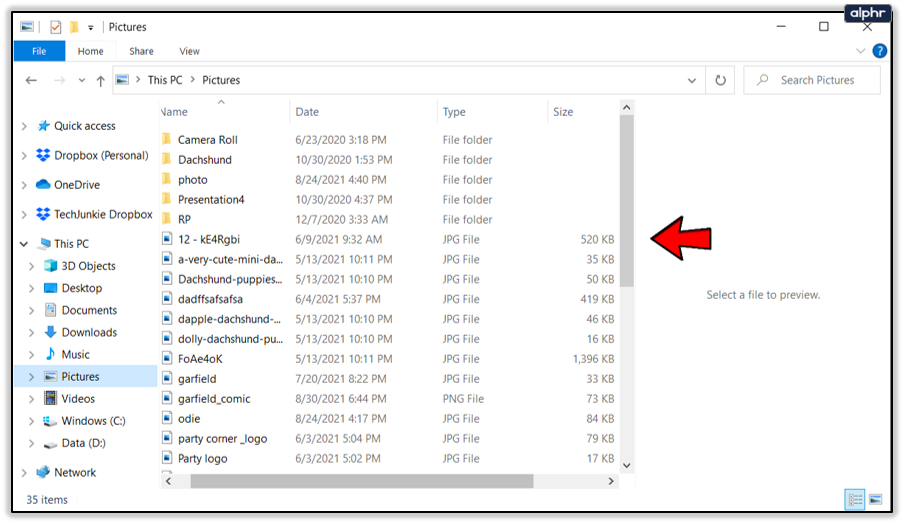The width and height of the screenshot is (904, 524).
Task: Switch to Details view icon
Action: (x=854, y=500)
